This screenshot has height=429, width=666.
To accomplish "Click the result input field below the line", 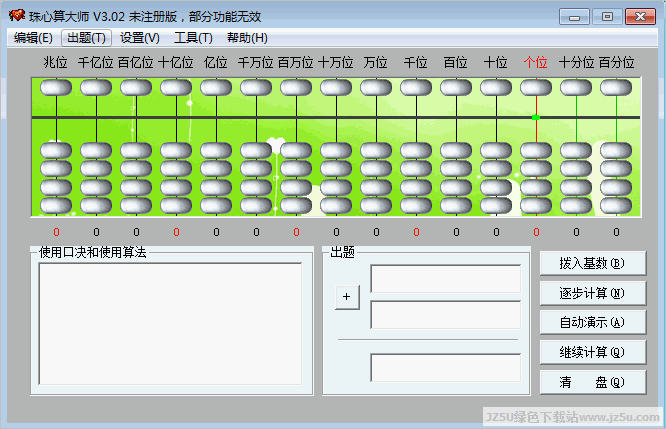I will point(446,367).
